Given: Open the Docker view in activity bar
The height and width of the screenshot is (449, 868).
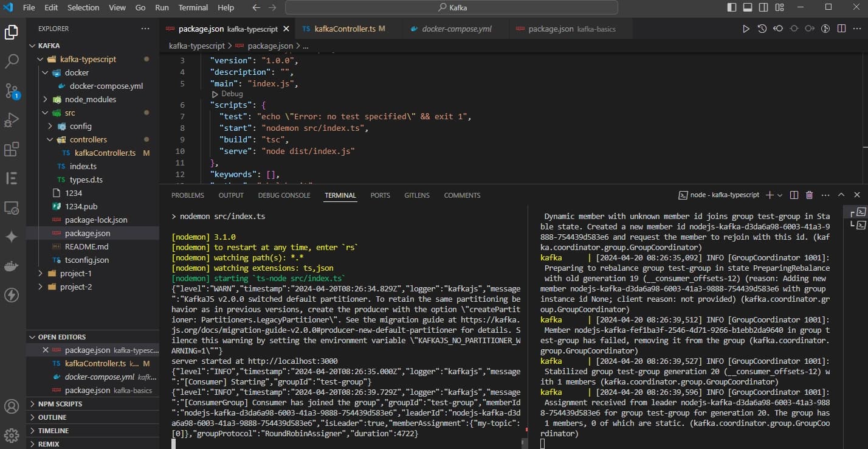Looking at the screenshot, I should pos(12,266).
